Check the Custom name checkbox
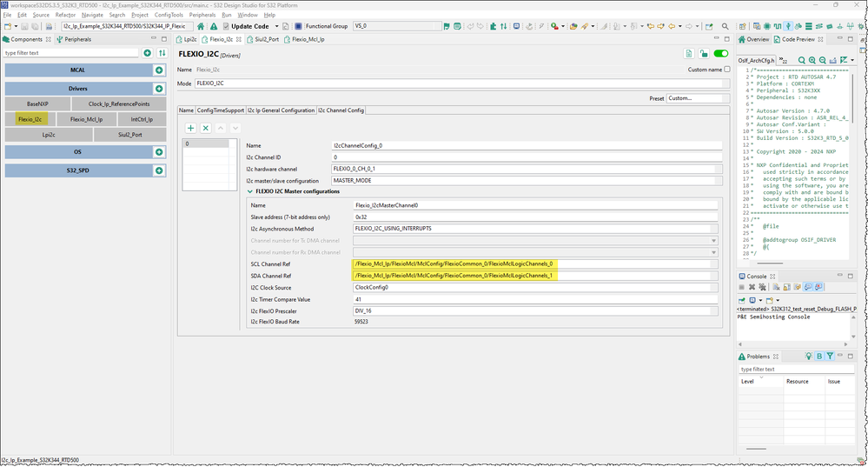The width and height of the screenshot is (868, 467). [x=727, y=70]
